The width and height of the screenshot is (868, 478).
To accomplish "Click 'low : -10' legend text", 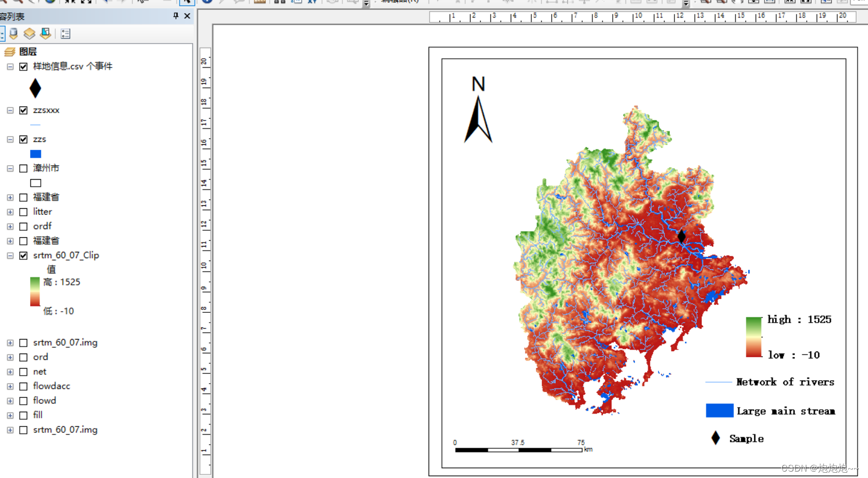I will click(x=794, y=355).
